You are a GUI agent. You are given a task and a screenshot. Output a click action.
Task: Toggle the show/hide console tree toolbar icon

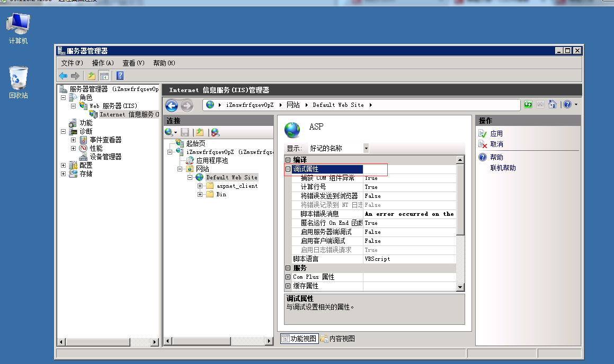[104, 76]
